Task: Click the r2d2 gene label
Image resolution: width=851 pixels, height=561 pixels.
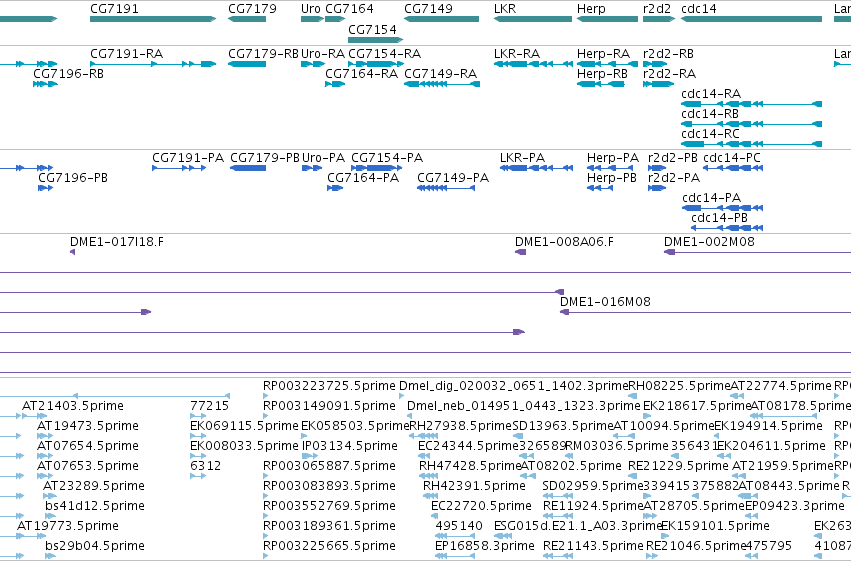Action: click(x=657, y=9)
